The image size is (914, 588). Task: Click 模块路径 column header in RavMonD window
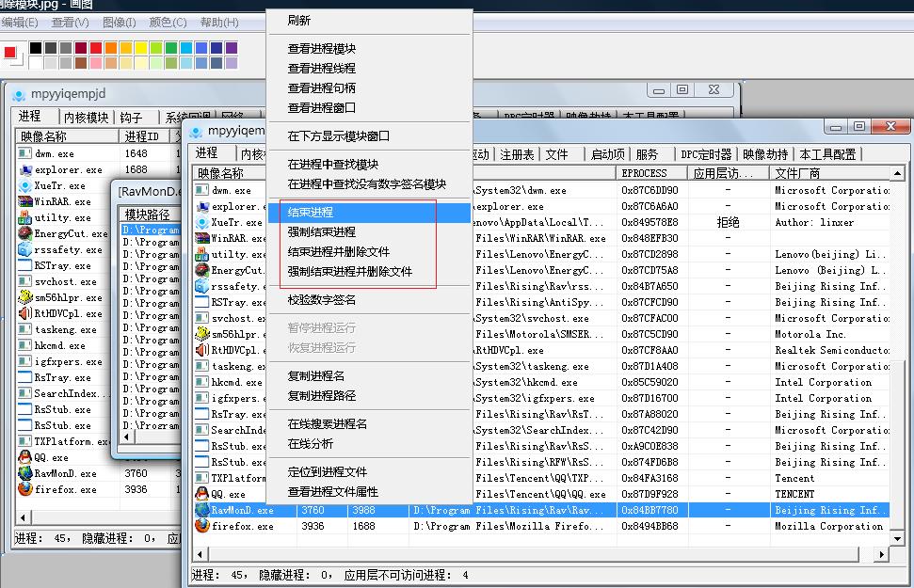(x=150, y=214)
